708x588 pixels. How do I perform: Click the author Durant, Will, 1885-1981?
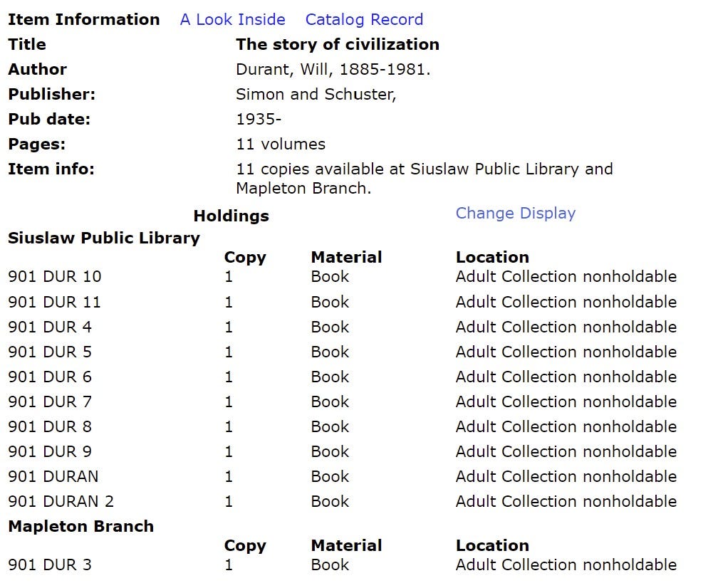point(333,69)
